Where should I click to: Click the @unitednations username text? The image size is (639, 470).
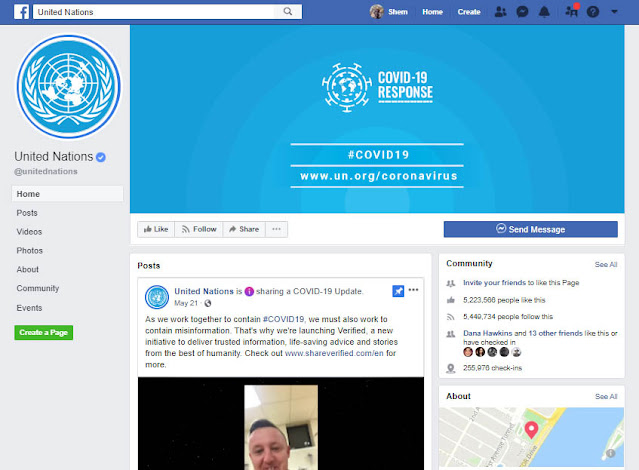46,172
